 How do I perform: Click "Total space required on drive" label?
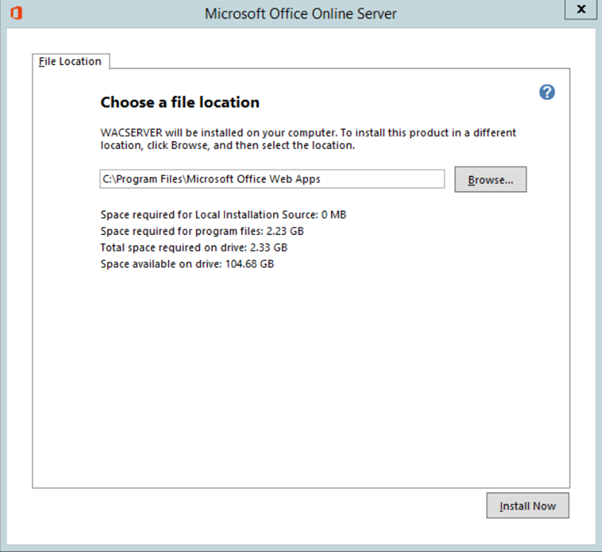(172, 247)
